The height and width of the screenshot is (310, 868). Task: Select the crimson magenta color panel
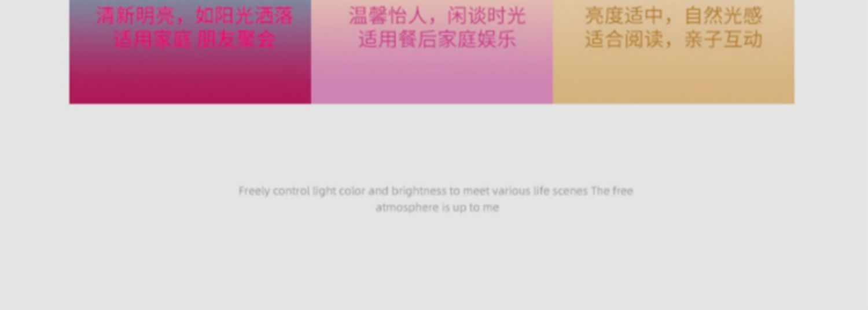pos(190,52)
